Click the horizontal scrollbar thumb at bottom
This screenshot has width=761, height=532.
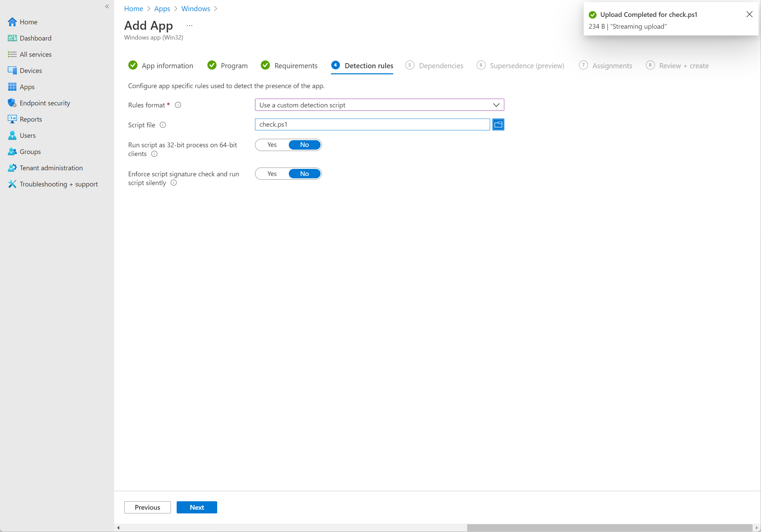[610, 528]
